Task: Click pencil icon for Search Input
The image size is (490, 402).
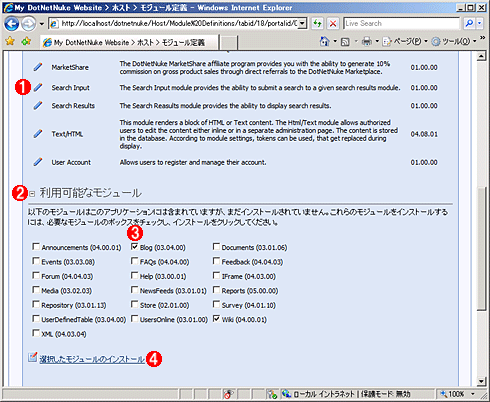Action: 38,88
